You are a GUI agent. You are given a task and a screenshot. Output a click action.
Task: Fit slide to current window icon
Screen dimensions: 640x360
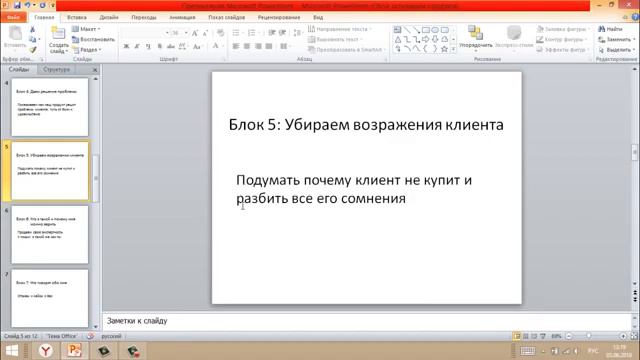(x=634, y=336)
